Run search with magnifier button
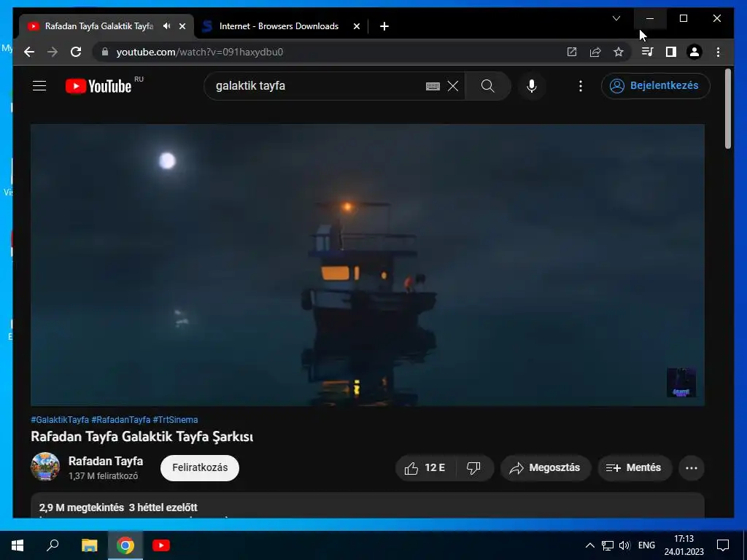 click(488, 86)
